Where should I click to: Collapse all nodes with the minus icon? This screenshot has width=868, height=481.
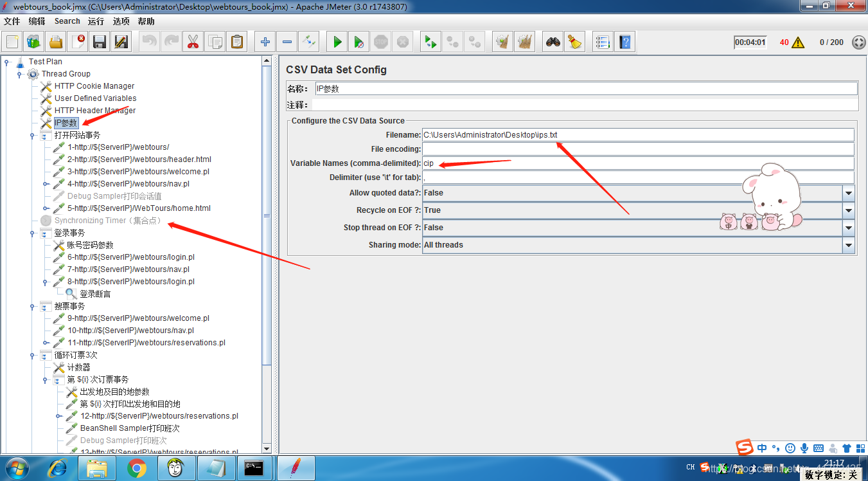click(x=287, y=42)
